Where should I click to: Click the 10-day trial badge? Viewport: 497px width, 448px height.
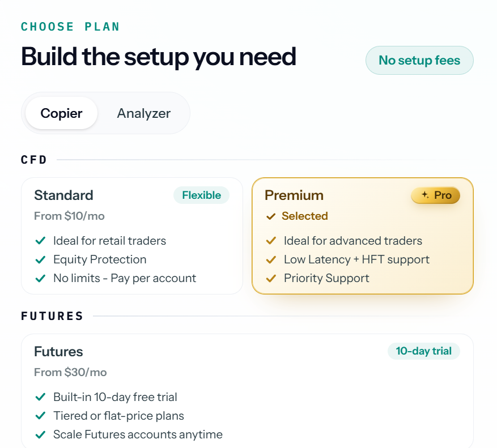pos(423,351)
